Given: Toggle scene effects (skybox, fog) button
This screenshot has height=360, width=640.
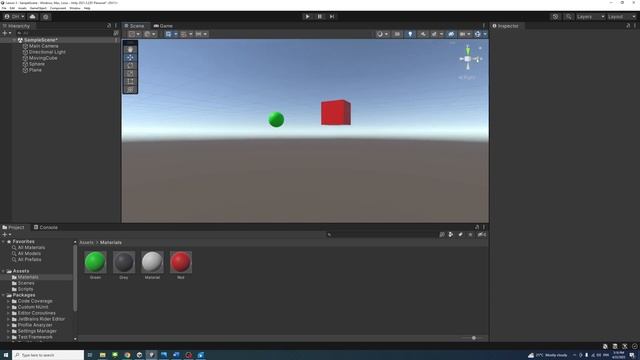Looking at the screenshot, I should [434, 34].
